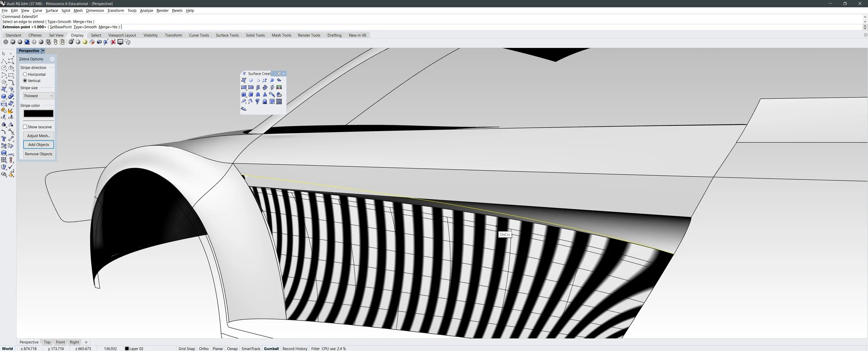Switch to the Front viewport tab
This screenshot has height=351, width=868.
coord(60,342)
